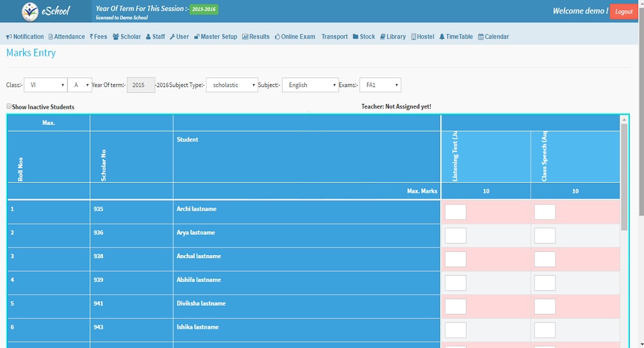The height and width of the screenshot is (348, 644).
Task: Click the 2015-2016 session badge
Action: (x=204, y=9)
